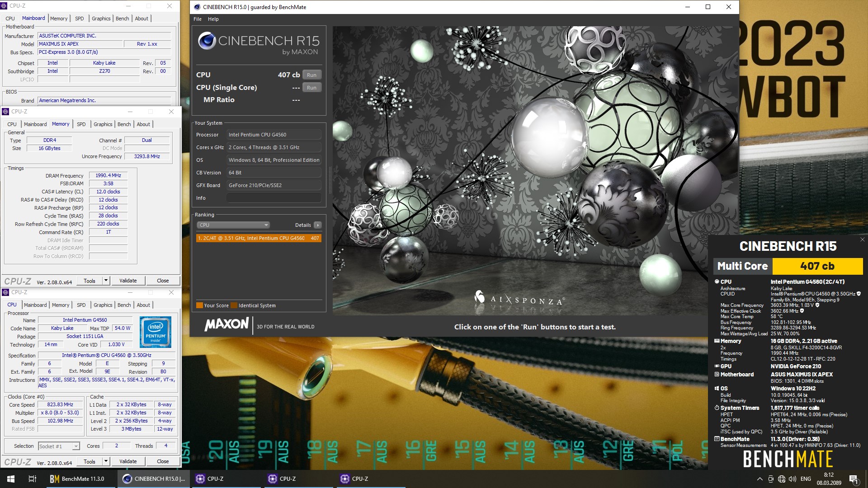Open the Selection Socket #1 dropdown
868x488 pixels.
pos(59,446)
